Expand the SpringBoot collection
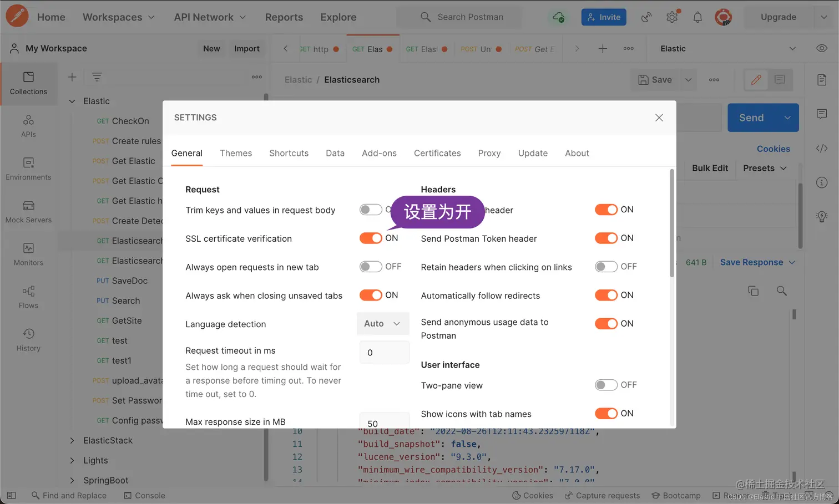 72,480
